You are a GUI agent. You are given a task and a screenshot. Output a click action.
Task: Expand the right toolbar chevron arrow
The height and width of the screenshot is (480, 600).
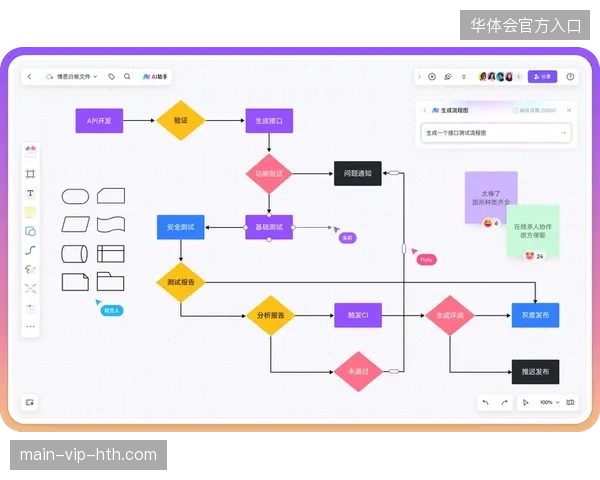(419, 77)
